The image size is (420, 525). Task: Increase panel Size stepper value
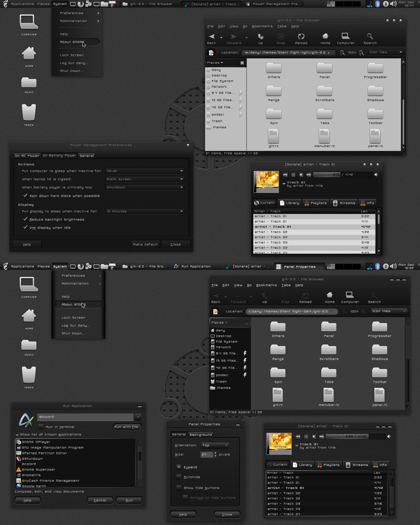click(215, 453)
